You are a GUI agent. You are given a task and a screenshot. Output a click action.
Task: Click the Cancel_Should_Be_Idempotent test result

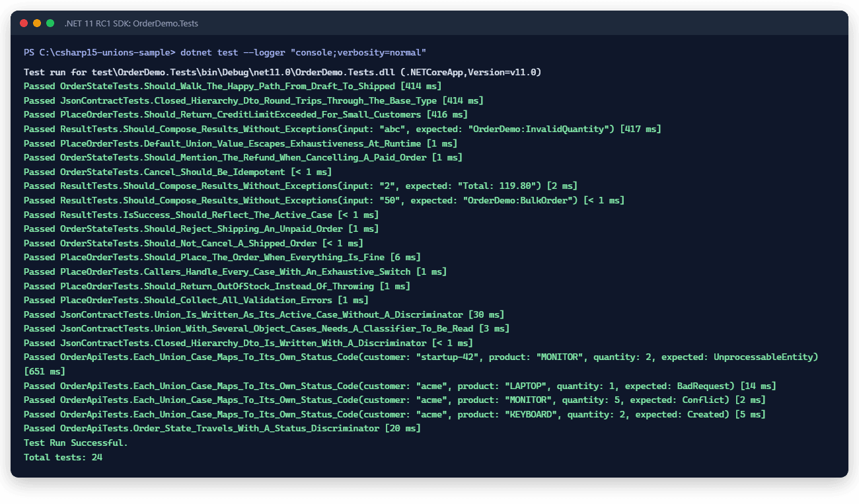pyautogui.click(x=178, y=172)
